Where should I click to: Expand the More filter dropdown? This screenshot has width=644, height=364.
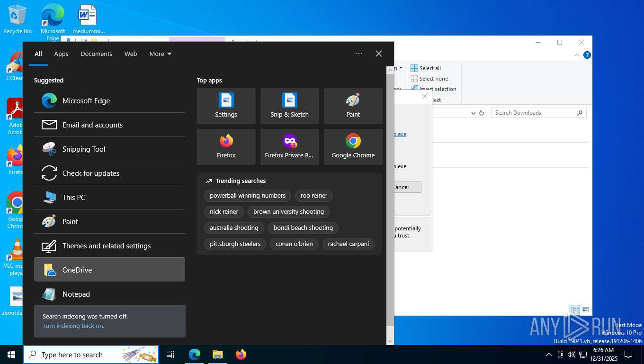(x=160, y=54)
